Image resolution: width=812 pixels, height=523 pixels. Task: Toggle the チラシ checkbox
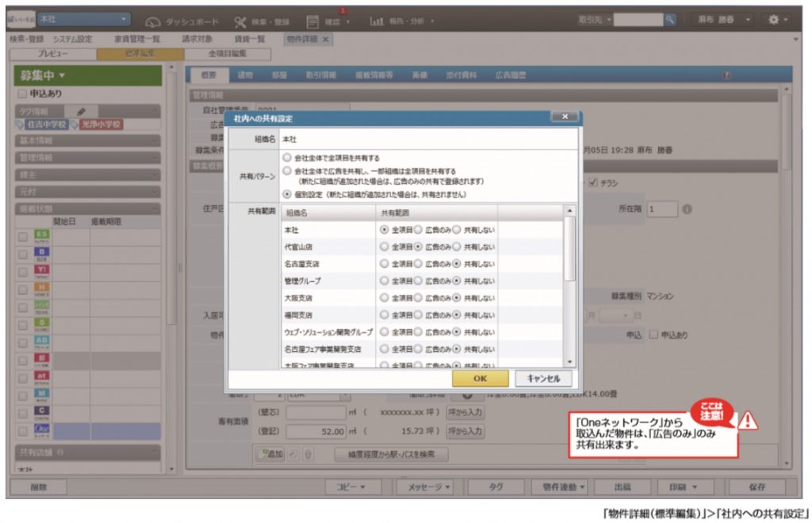pos(593,182)
